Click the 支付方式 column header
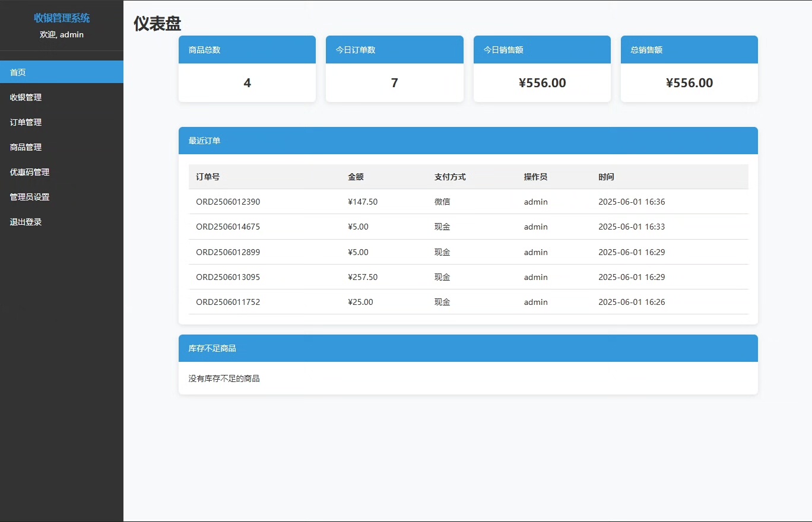812x522 pixels. tap(450, 177)
